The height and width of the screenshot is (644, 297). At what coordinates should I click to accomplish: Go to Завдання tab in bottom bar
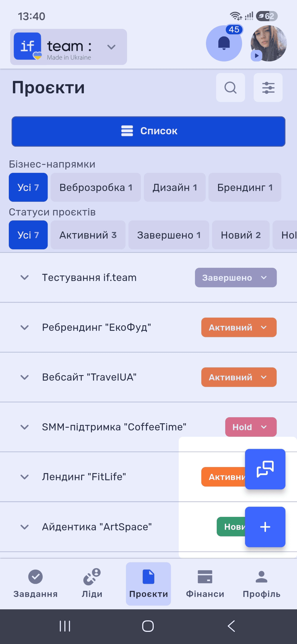coord(35,583)
